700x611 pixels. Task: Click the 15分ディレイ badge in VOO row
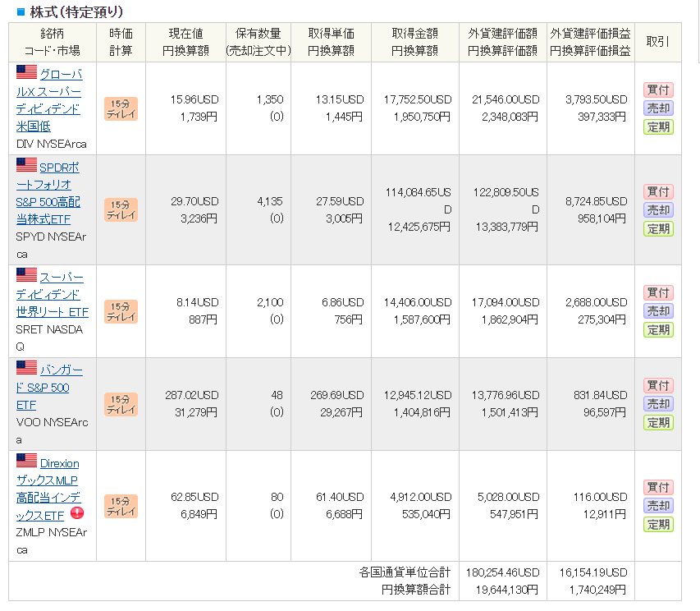(121, 404)
